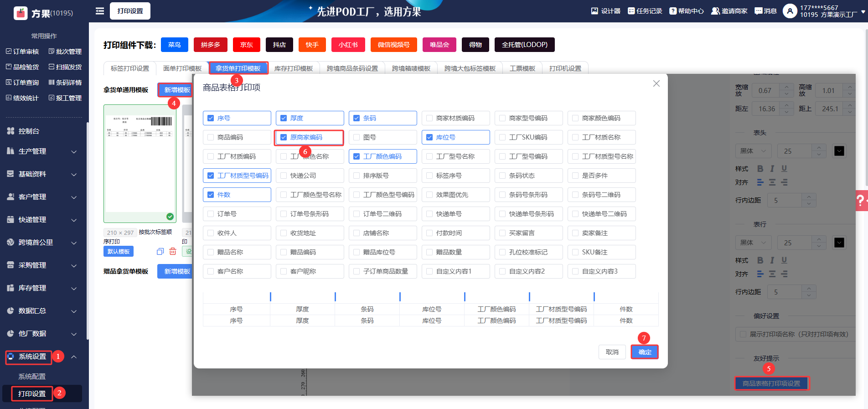This screenshot has height=409, width=868.
Task: Select the 210 × 297 template thumbnail
Action: [x=140, y=163]
